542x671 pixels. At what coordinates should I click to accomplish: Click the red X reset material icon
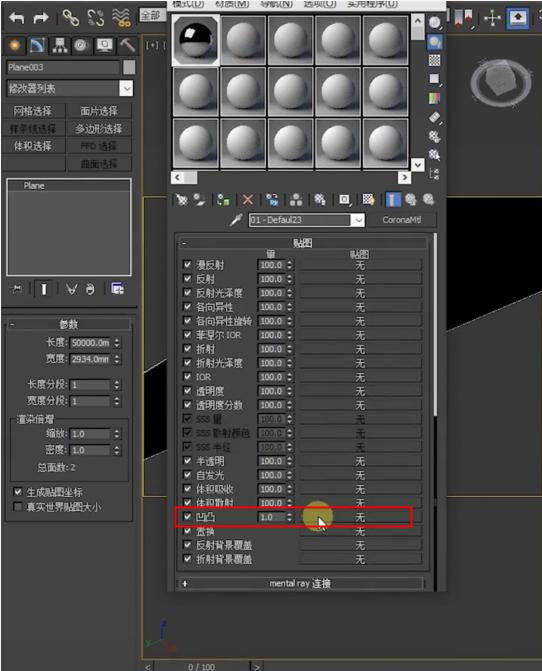[x=248, y=199]
